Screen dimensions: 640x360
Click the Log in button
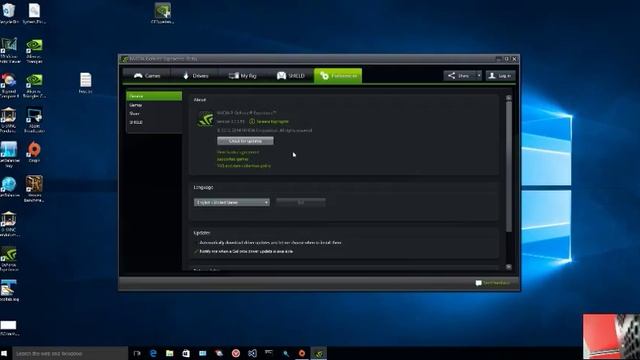(500, 76)
